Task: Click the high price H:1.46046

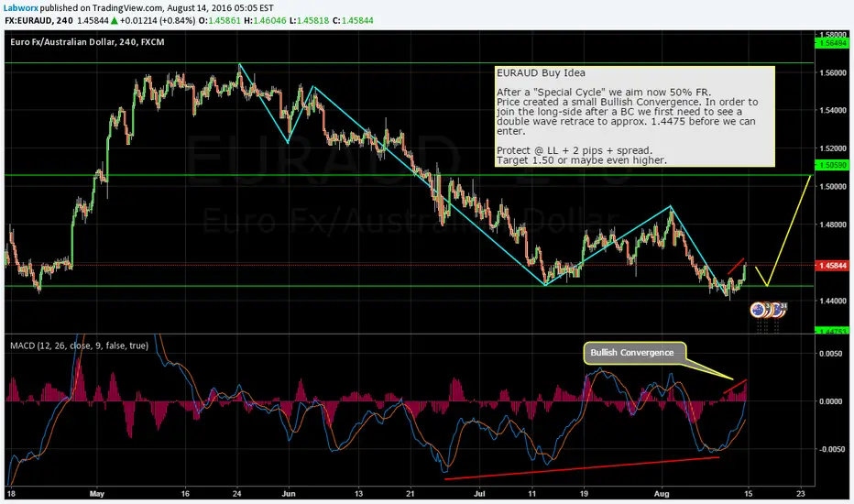Action: pyautogui.click(x=267, y=21)
